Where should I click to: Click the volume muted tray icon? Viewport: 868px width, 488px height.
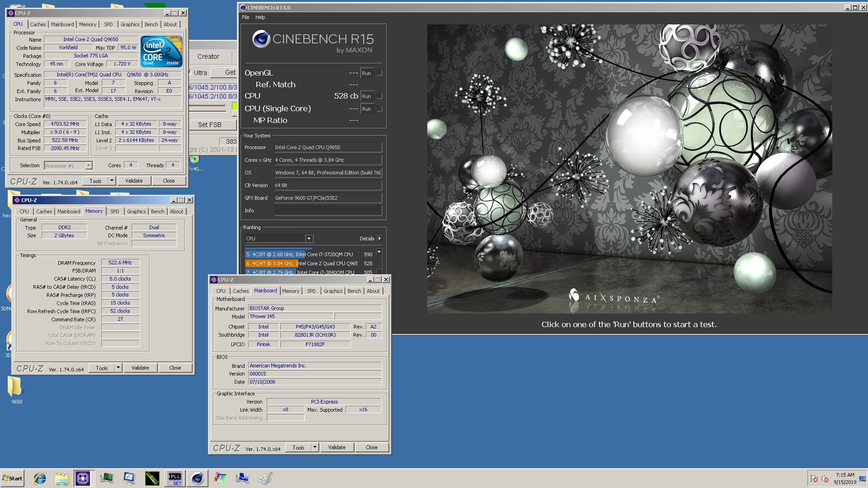(825, 479)
